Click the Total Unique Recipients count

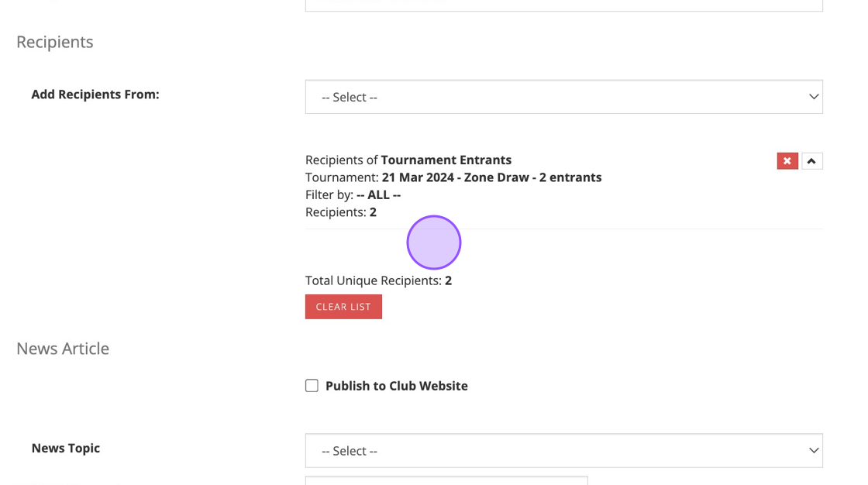(448, 280)
